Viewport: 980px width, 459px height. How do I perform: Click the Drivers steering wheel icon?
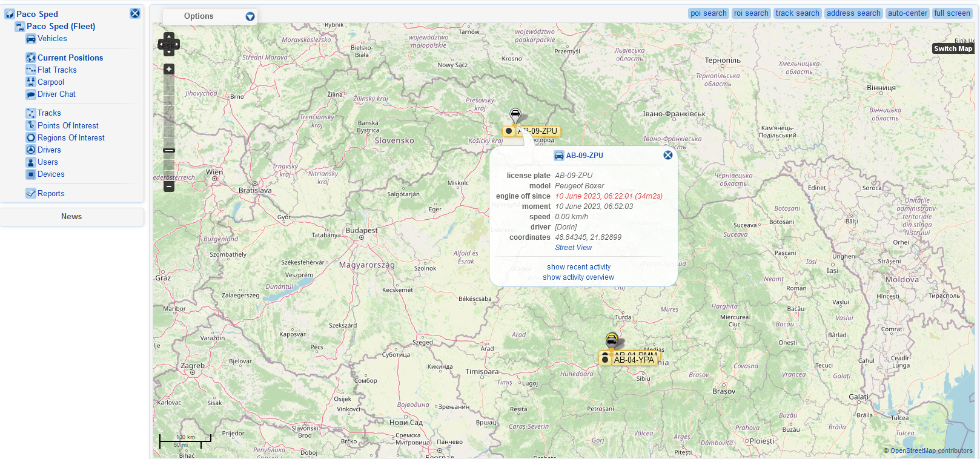point(31,150)
